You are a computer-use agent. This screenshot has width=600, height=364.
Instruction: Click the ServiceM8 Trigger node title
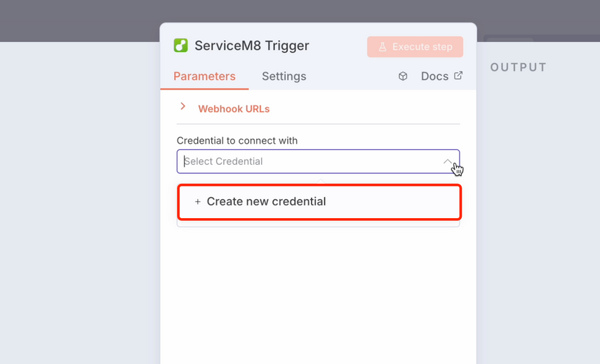click(x=252, y=46)
